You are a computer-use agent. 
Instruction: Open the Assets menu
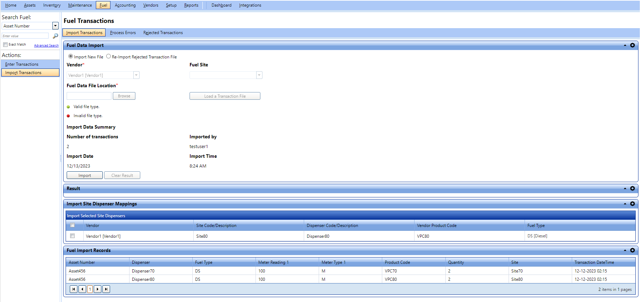coord(30,5)
